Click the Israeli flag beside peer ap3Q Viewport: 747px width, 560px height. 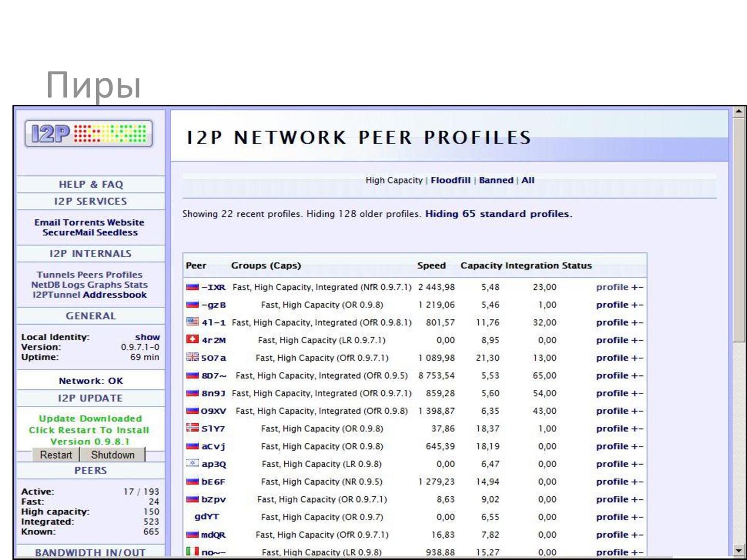192,463
